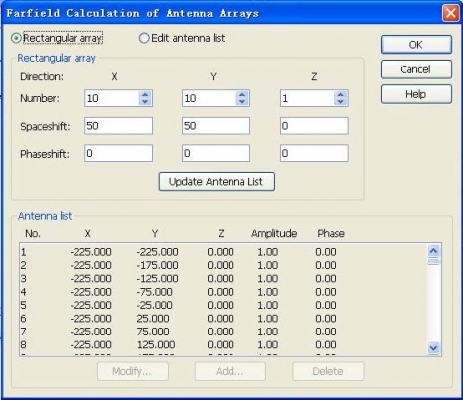Decrease the Z Number spinner value
Image resolution: width=463 pixels, height=400 pixels.
pos(340,102)
